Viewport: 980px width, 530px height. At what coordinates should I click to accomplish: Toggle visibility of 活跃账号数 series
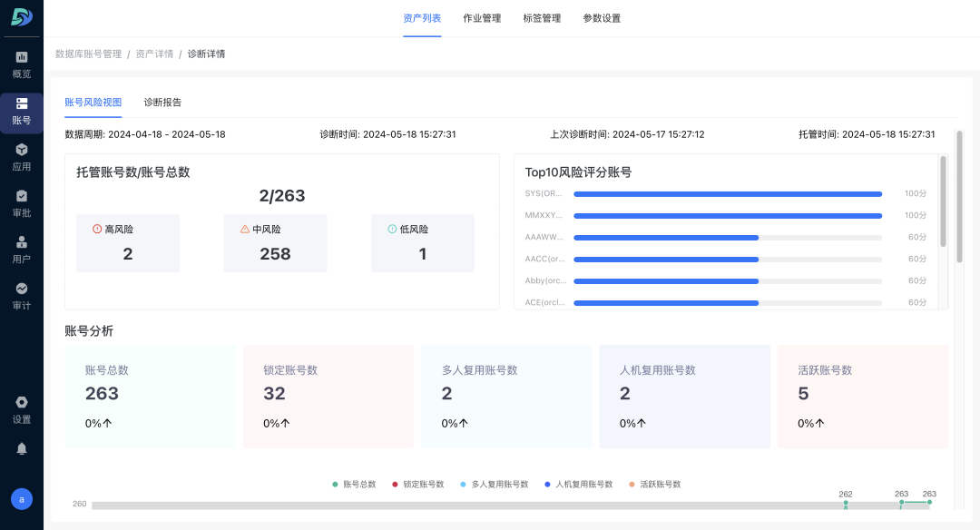[x=656, y=484]
